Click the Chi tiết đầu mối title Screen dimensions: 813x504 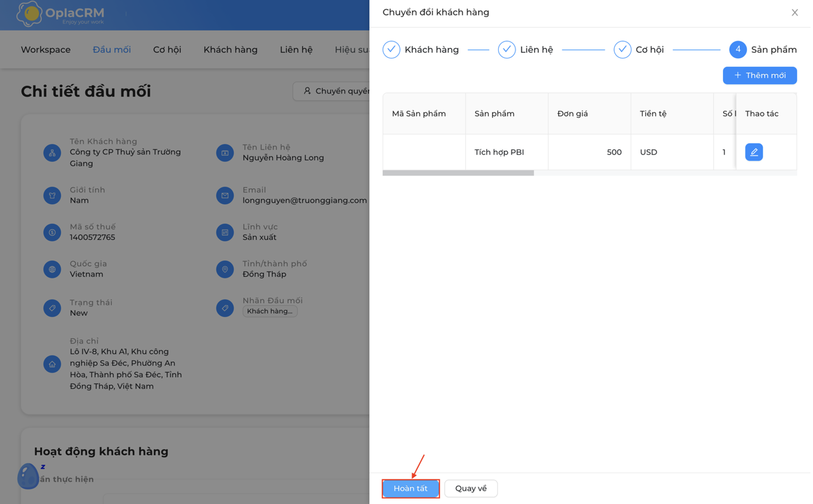coord(86,92)
